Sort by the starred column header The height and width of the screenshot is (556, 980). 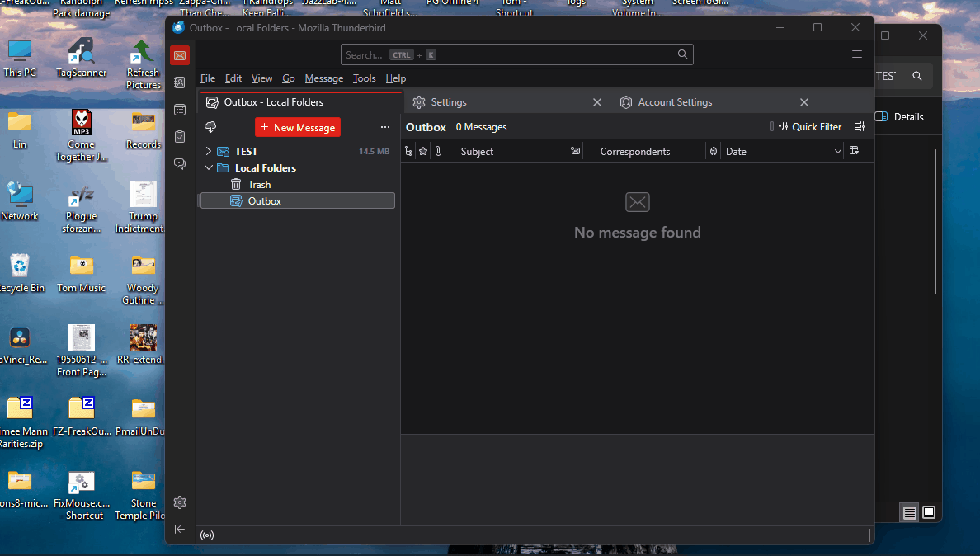pos(423,152)
